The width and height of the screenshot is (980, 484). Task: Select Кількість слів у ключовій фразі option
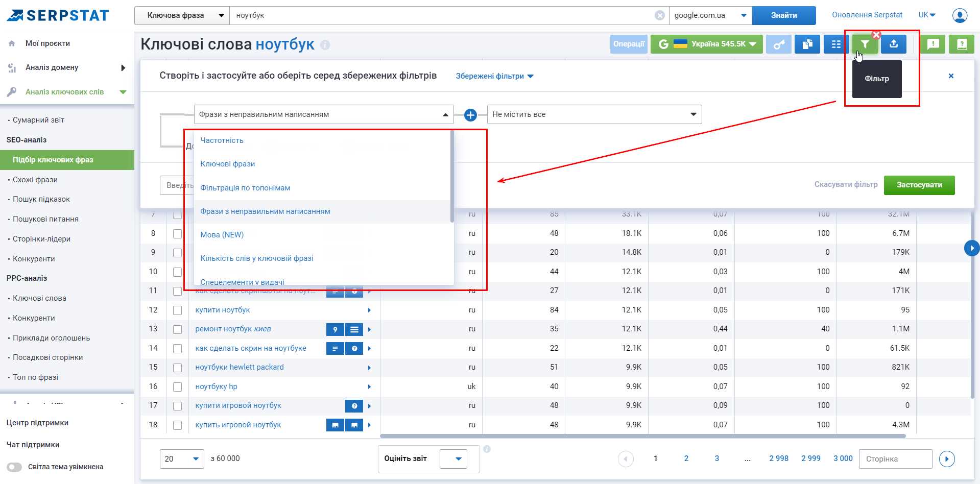pos(257,258)
